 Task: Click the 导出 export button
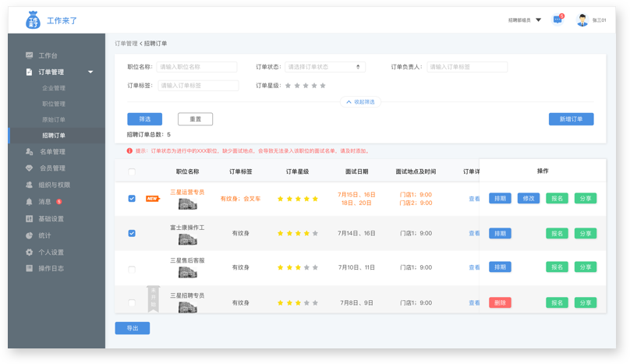133,328
